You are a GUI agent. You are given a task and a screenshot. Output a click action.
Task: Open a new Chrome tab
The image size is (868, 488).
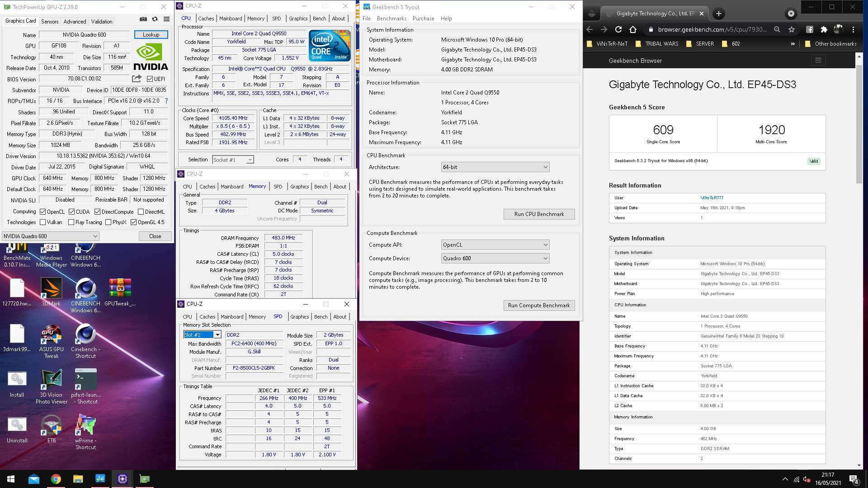point(719,14)
